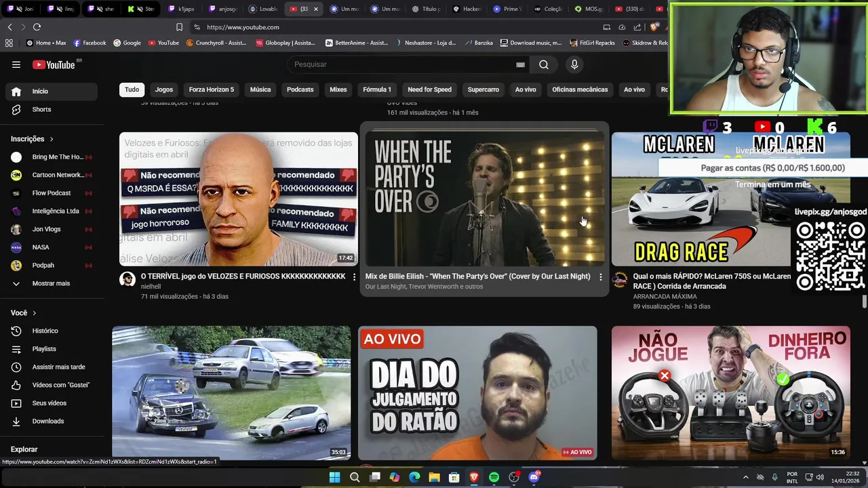This screenshot has width=868, height=488.
Task: Go to Início in the sidebar
Action: tap(52, 91)
